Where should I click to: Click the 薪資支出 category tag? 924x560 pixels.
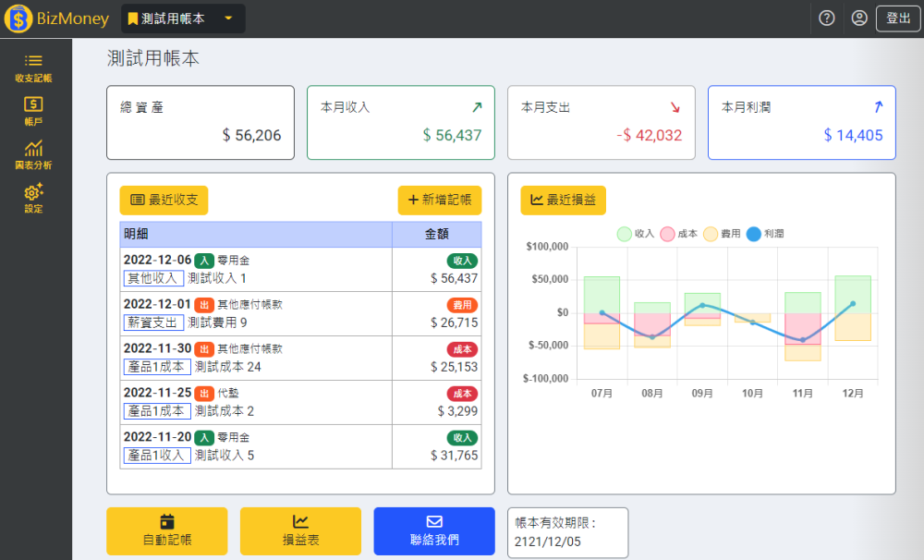pos(153,323)
